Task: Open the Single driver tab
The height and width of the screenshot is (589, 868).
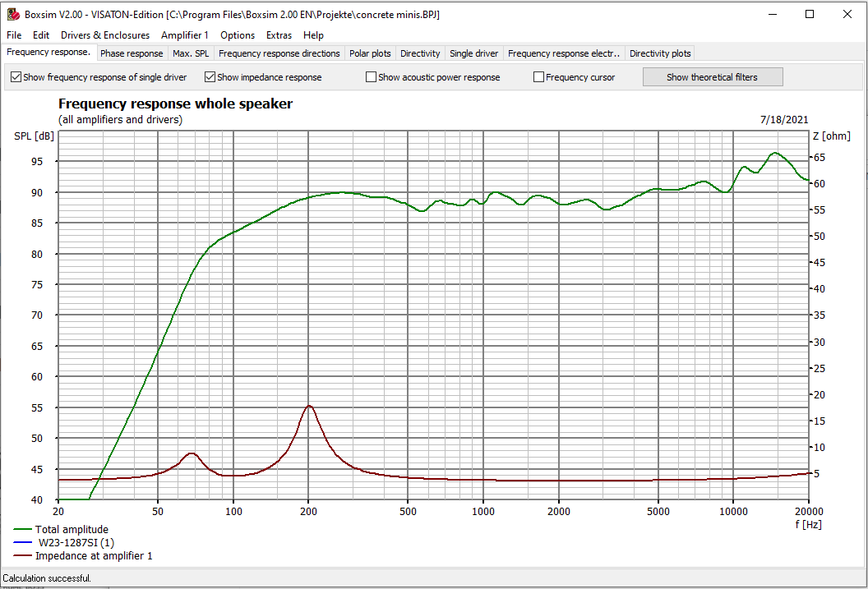Action: pyautogui.click(x=473, y=53)
